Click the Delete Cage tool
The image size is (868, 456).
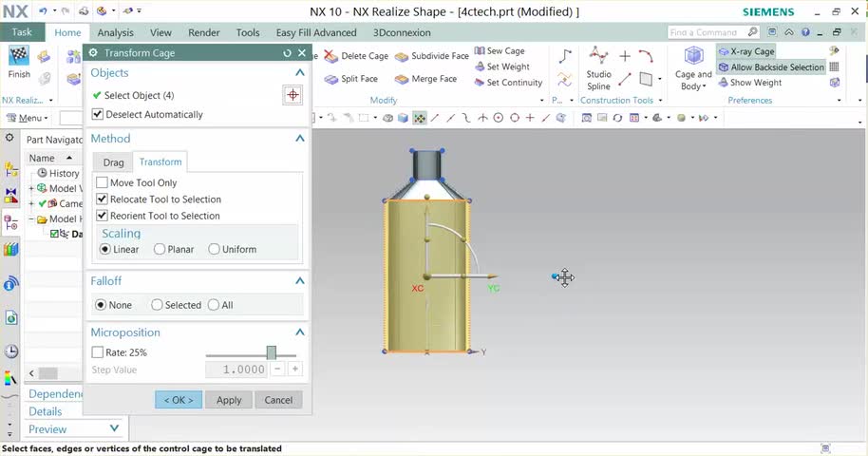356,56
